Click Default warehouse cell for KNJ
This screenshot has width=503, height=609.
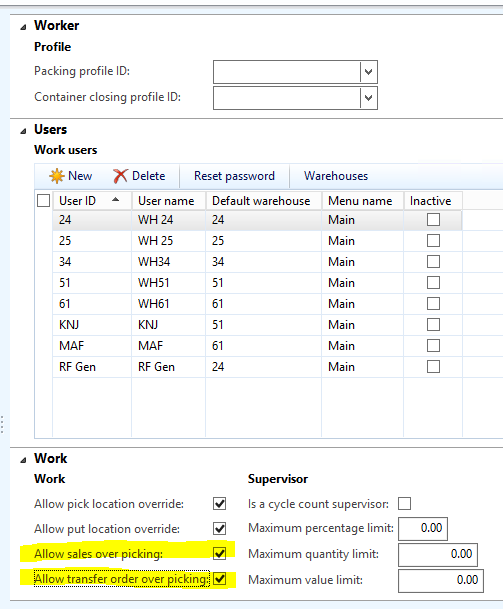click(x=263, y=325)
